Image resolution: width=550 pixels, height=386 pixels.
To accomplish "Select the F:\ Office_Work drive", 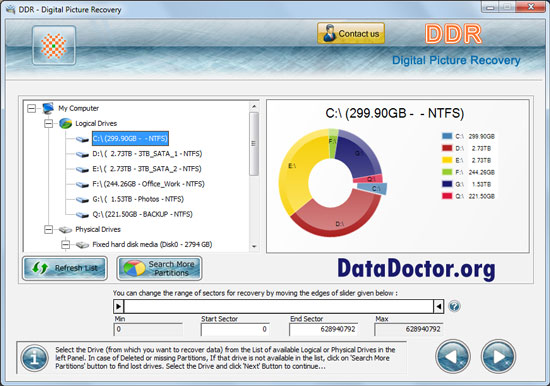I will coord(148,184).
